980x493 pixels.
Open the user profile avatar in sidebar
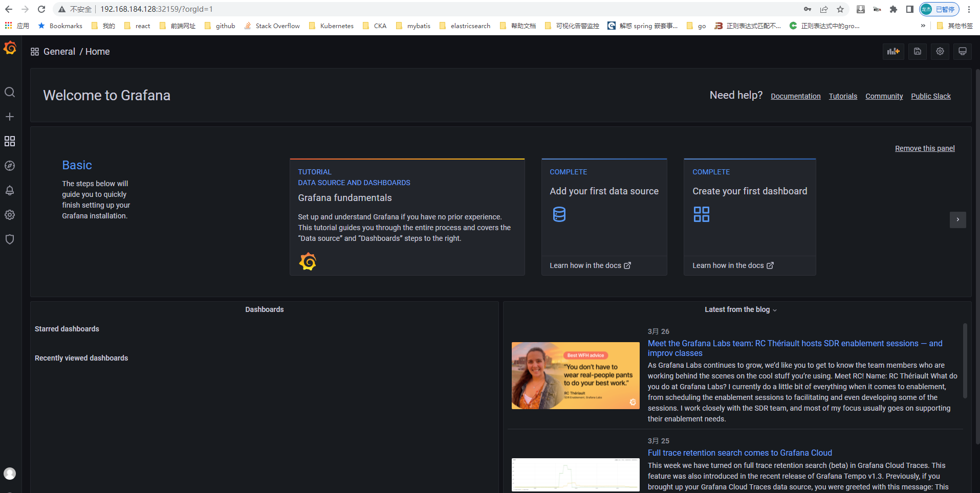(x=10, y=474)
